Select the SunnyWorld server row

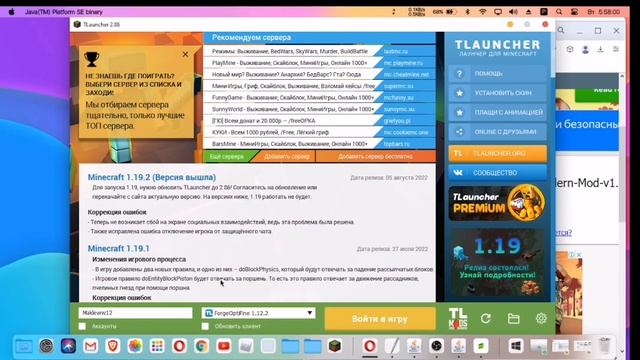(319, 109)
